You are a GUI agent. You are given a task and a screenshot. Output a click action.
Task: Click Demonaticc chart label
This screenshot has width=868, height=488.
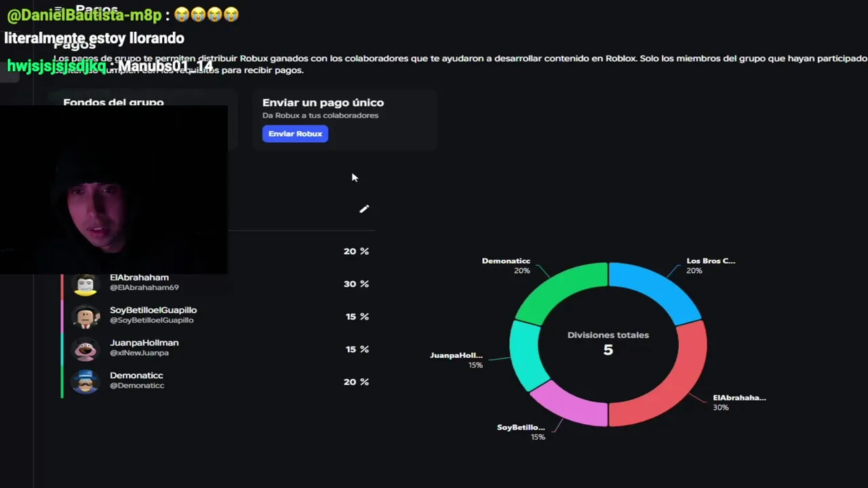click(x=506, y=261)
